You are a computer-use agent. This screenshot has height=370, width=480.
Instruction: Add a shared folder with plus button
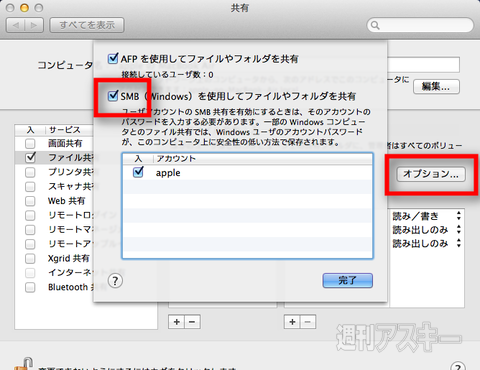[177, 322]
